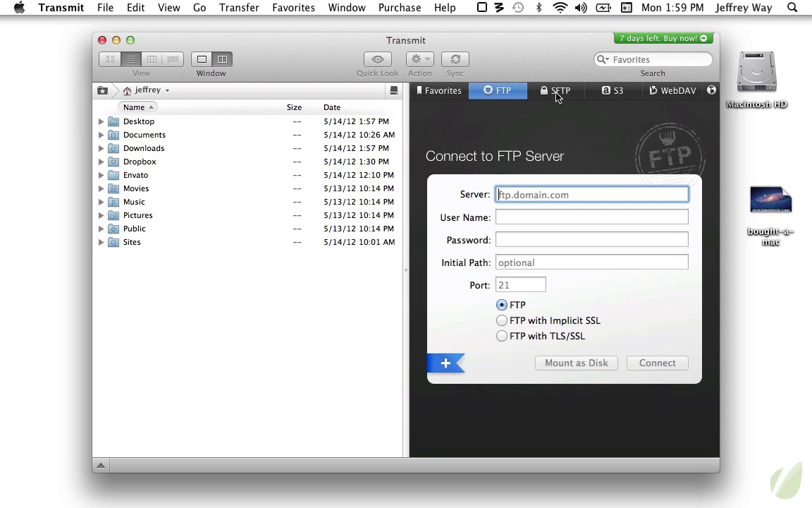Click the Documents folder icon
The width and height of the screenshot is (812, 508).
pyautogui.click(x=113, y=135)
